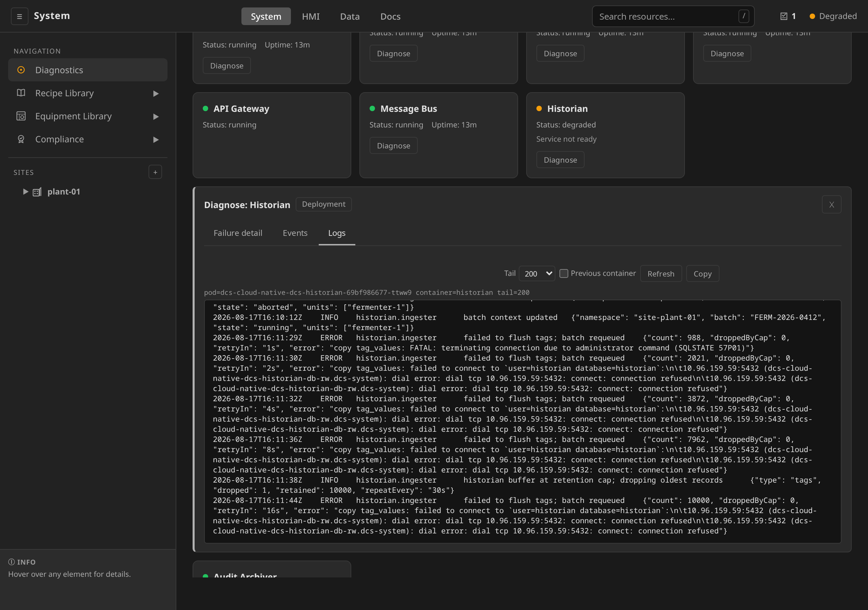This screenshot has height=610, width=868.
Task: Click the INFO circle icon
Action: tap(12, 562)
